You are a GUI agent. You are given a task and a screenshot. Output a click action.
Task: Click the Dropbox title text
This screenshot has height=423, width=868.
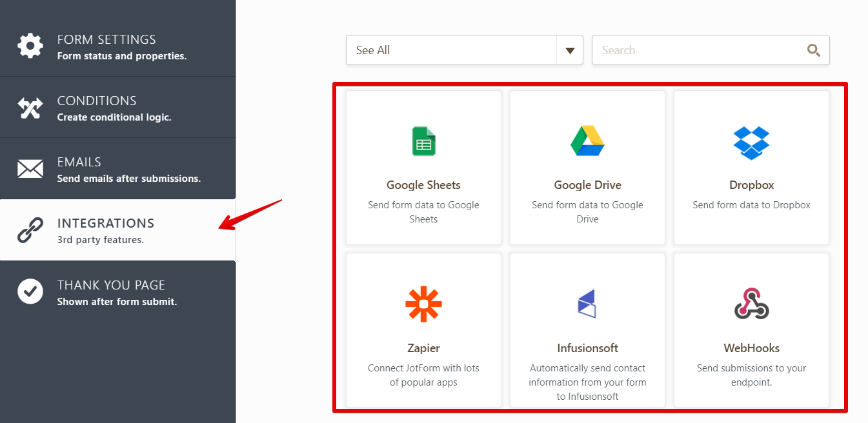(x=752, y=185)
